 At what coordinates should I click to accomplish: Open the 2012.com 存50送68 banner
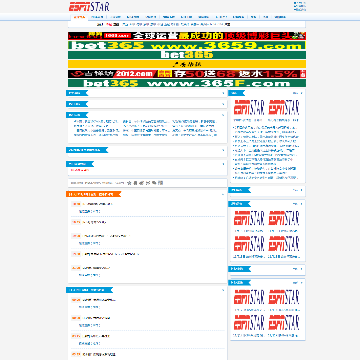(x=187, y=74)
